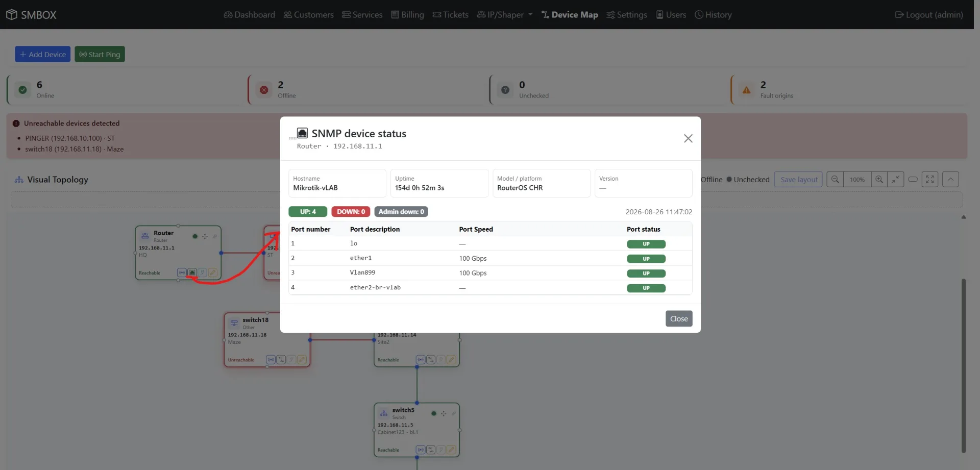980x470 pixels.
Task: Open the Customers menu item
Action: pos(309,15)
